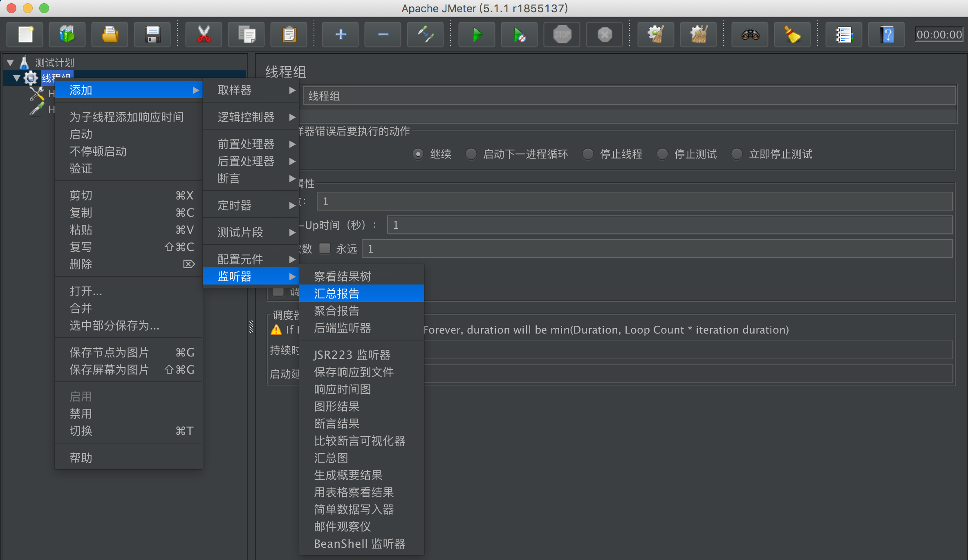The image size is (968, 560).
Task: Click the Shutdown round X icon
Action: pos(605,34)
